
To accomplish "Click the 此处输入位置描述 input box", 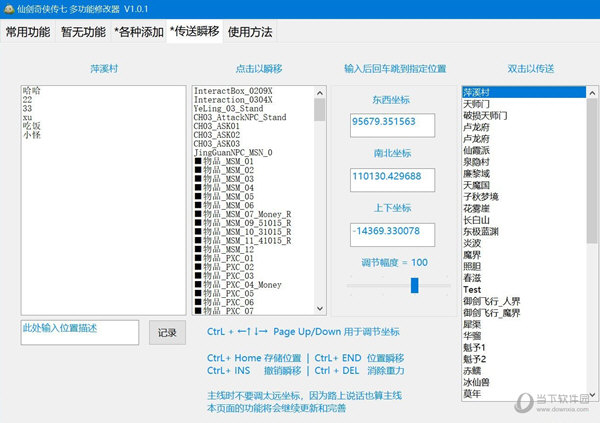I will (80, 332).
